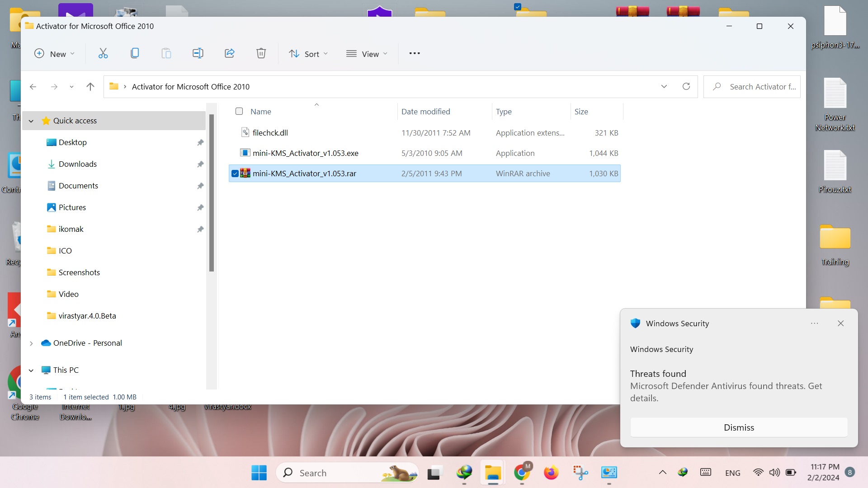Screen dimensions: 868x488
Task: Open Windows Start menu
Action: point(259,473)
